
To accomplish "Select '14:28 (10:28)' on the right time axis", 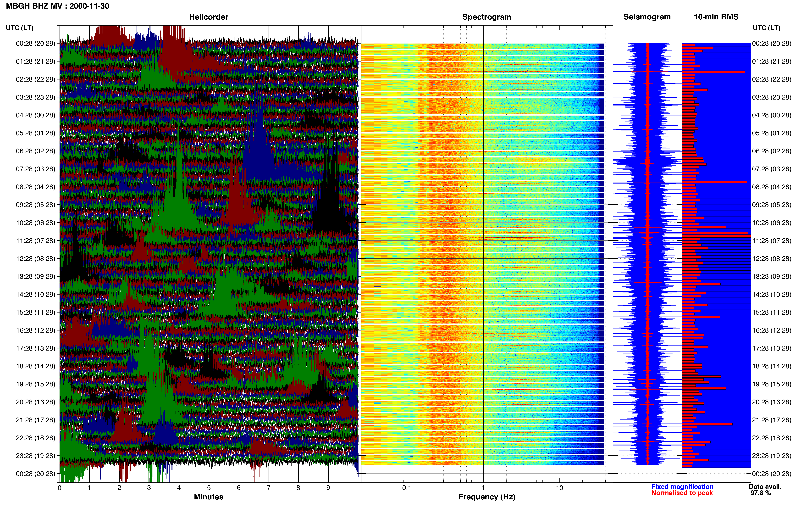I will pyautogui.click(x=772, y=294).
